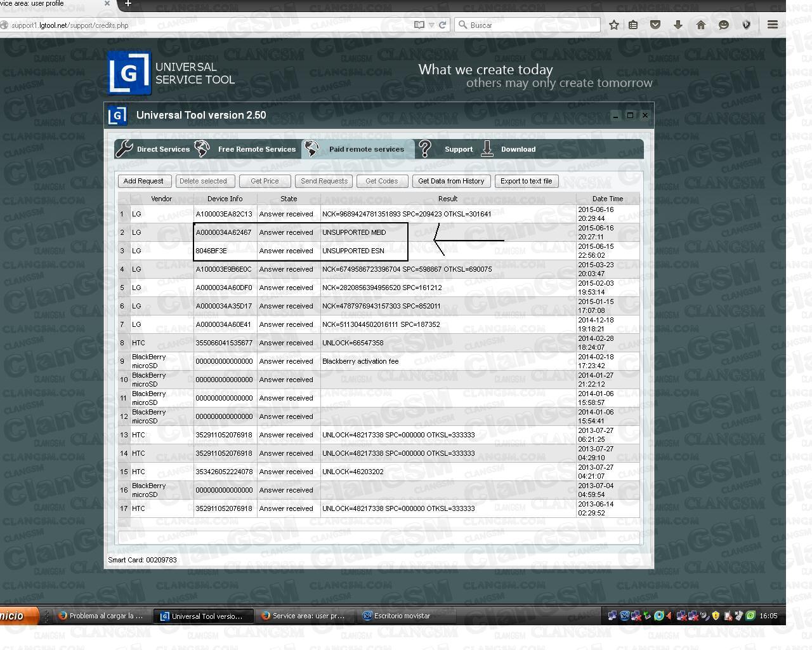This screenshot has width=812, height=650.
Task: Click the LG logo in Universal Tool title bar
Action: tap(117, 116)
